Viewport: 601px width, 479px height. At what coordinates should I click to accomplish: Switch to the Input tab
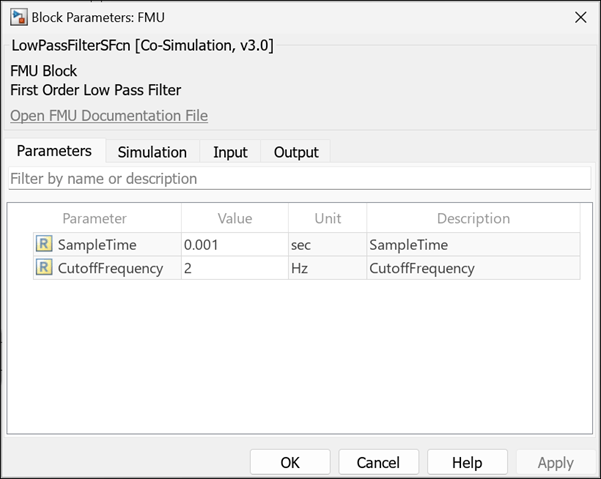(230, 152)
